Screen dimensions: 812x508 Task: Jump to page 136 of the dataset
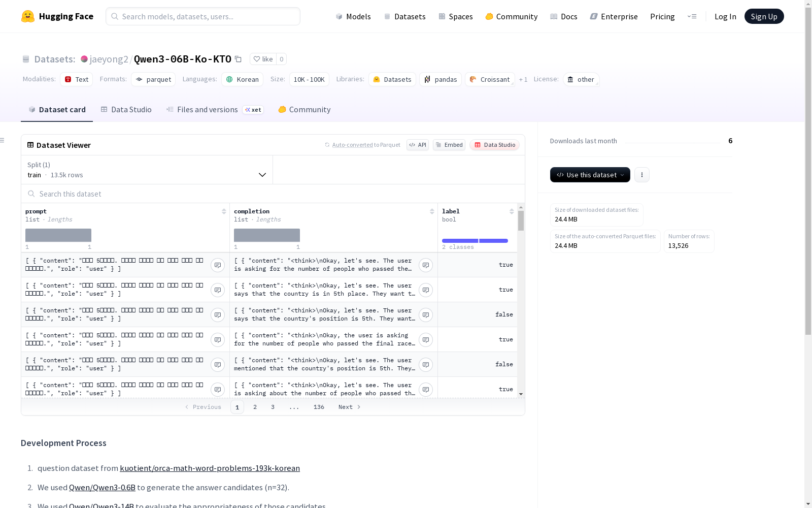click(319, 407)
